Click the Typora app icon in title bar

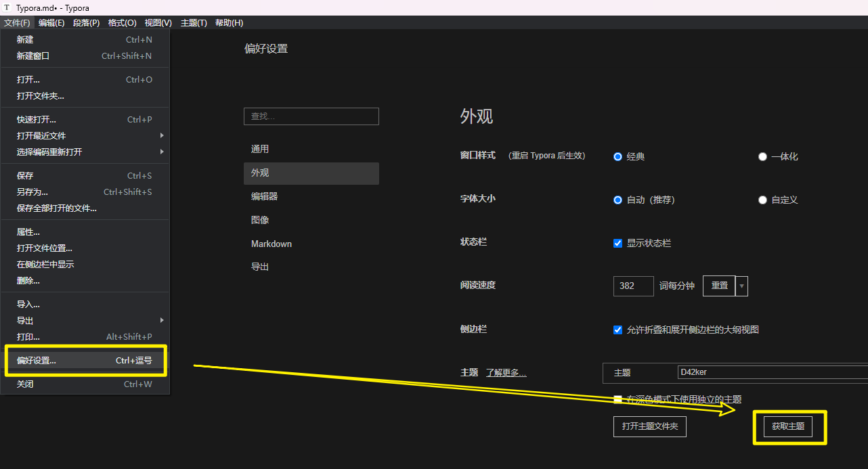coord(7,7)
